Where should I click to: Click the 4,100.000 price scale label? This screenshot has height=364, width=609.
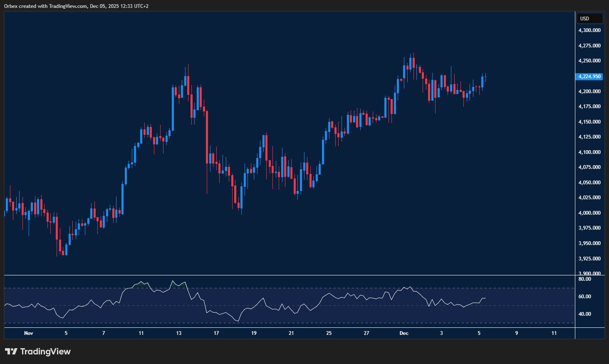click(x=589, y=152)
